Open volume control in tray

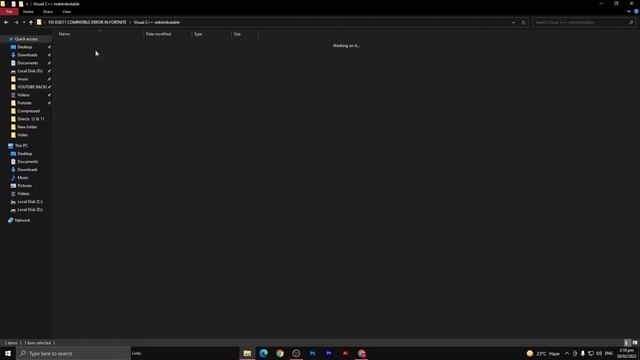click(x=599, y=353)
